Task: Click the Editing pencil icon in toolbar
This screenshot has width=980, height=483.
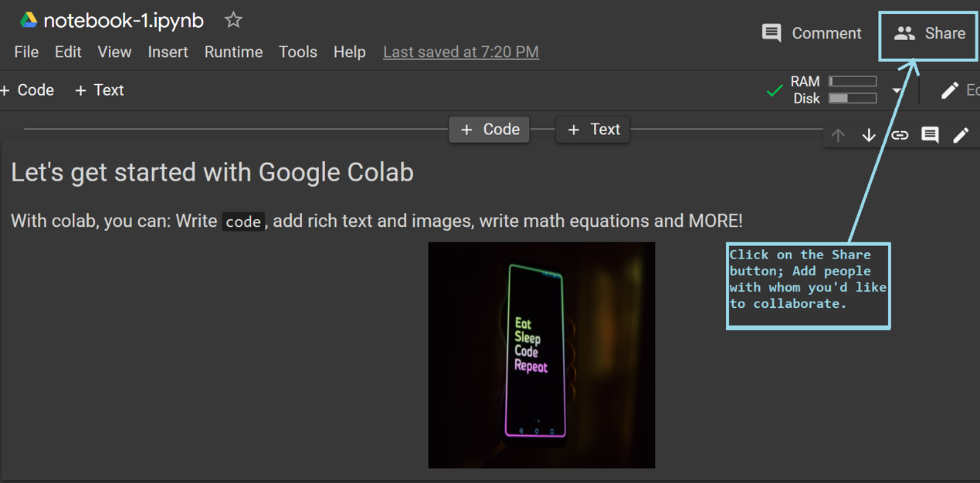Action: [950, 90]
